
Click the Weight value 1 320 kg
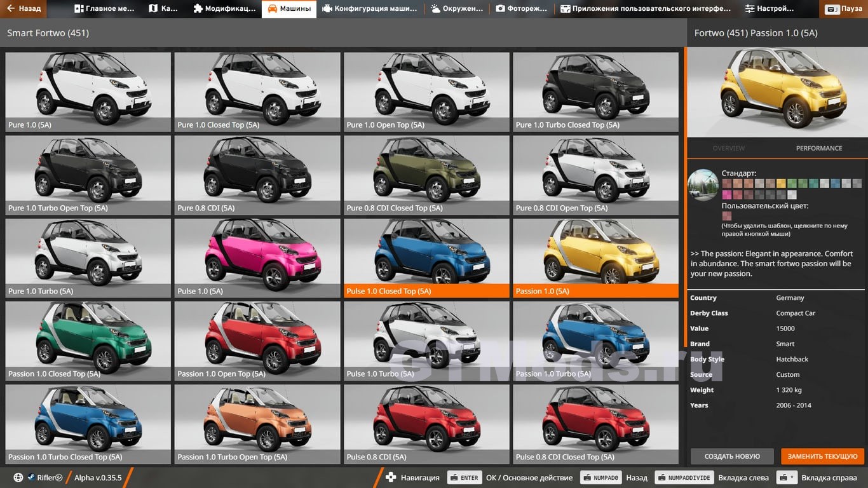[x=789, y=390]
